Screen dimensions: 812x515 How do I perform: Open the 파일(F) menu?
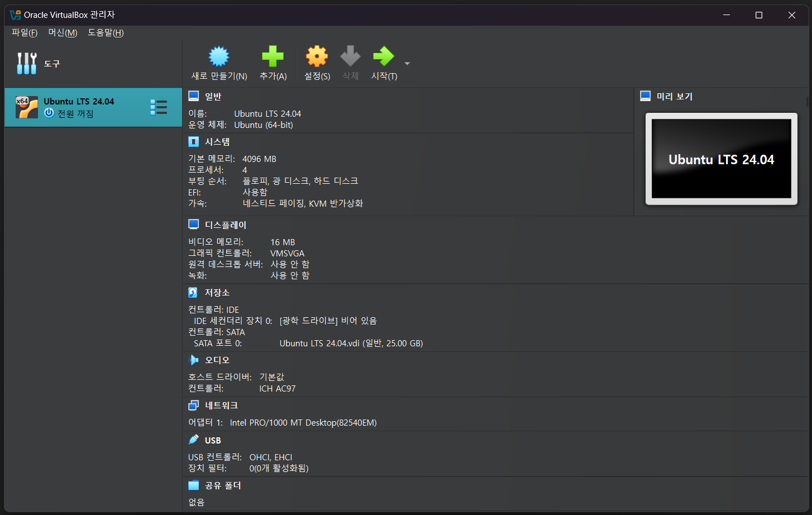click(25, 32)
